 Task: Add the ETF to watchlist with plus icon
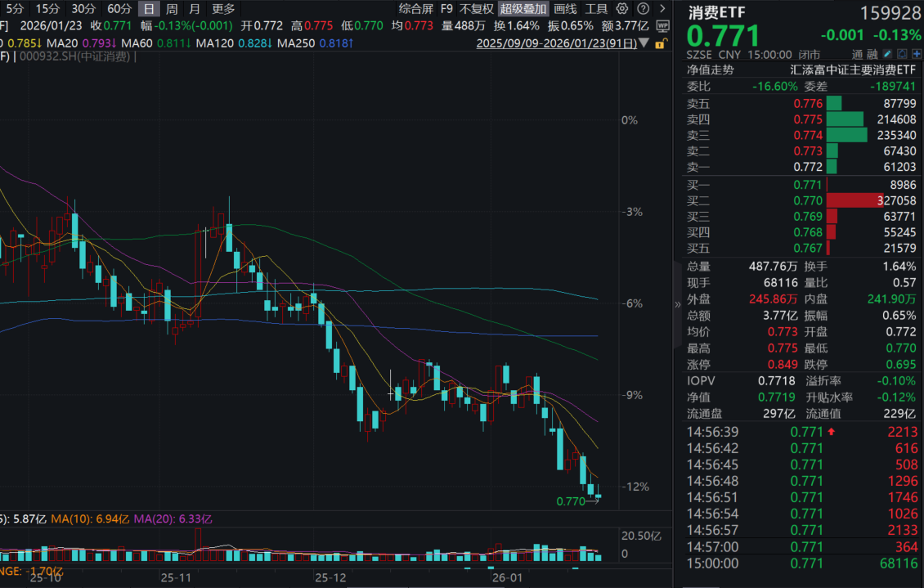tap(916, 52)
